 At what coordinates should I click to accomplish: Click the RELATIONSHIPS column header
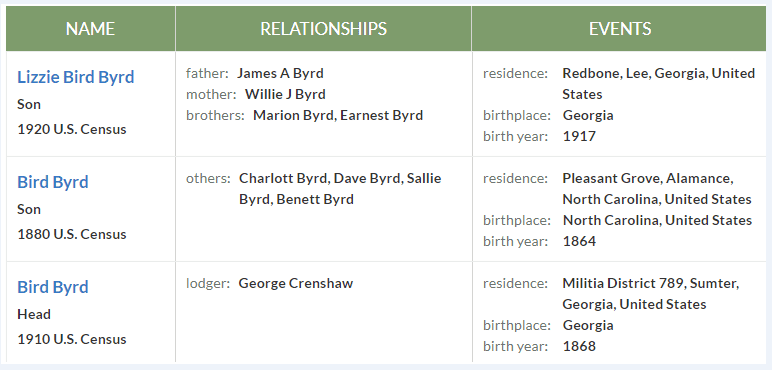point(323,29)
